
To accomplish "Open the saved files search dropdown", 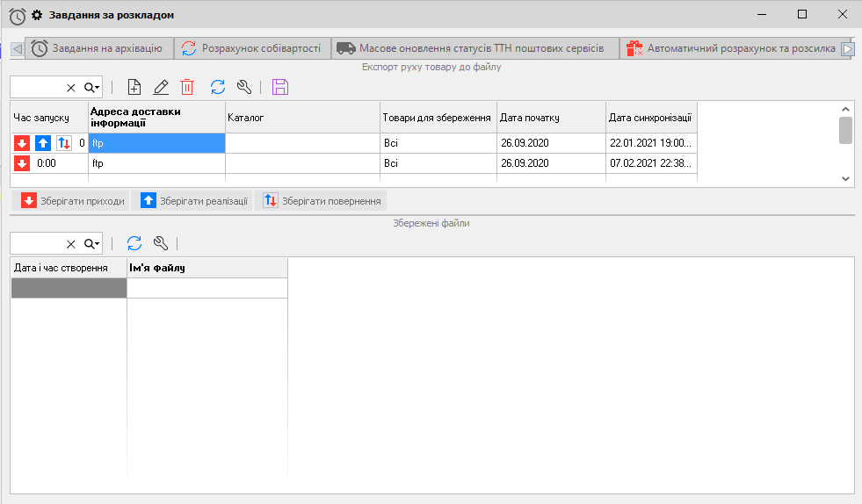I will [x=92, y=243].
